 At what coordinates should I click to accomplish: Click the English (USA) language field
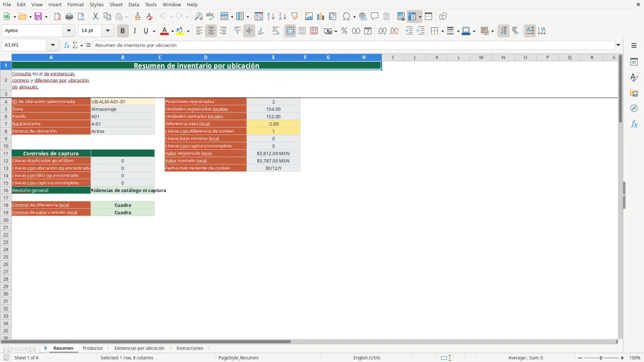pyautogui.click(x=367, y=358)
